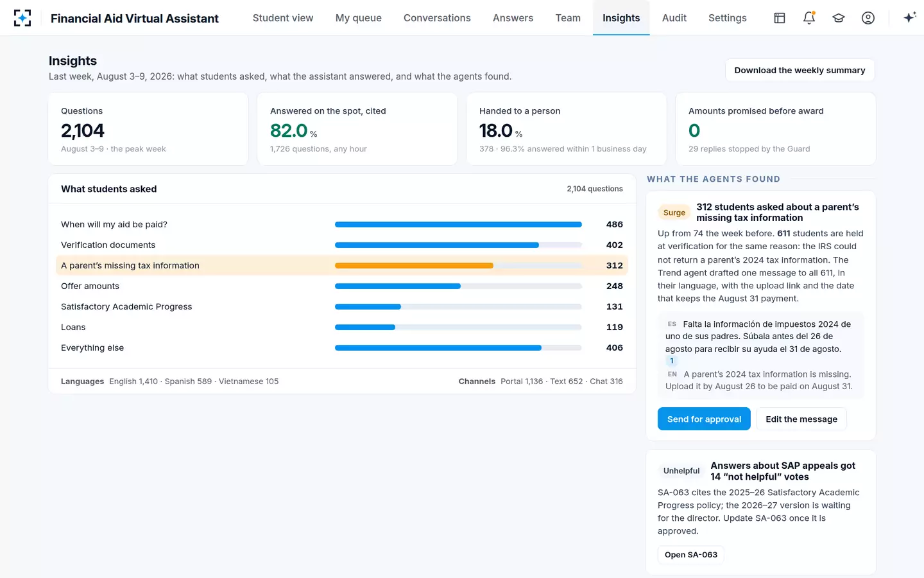Open the user account profile icon

[x=868, y=18]
